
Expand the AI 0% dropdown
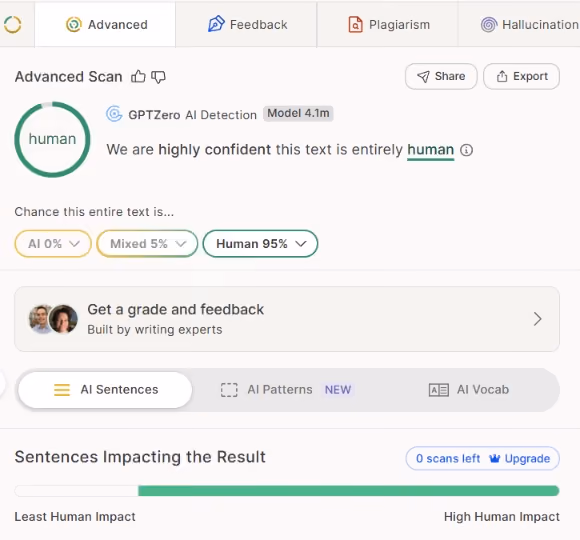[53, 244]
